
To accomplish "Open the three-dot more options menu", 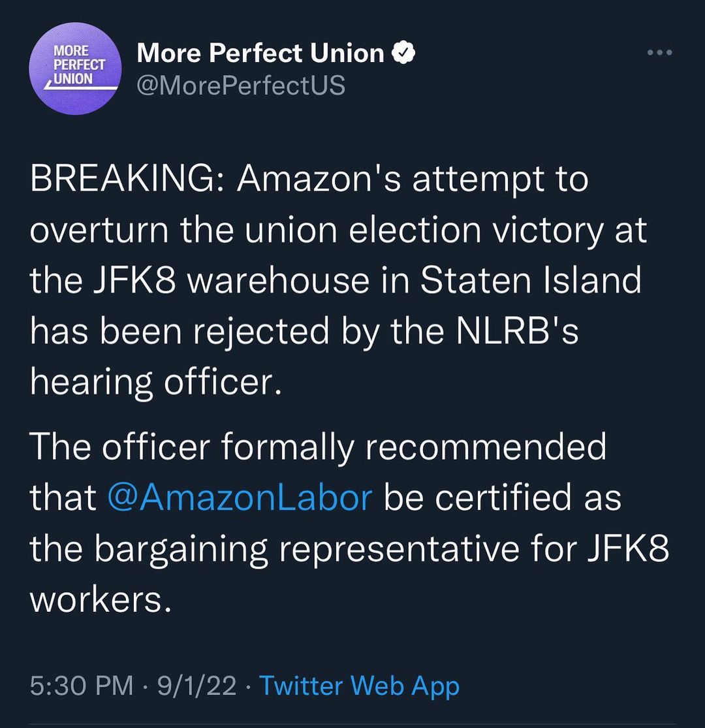I will click(x=659, y=53).
